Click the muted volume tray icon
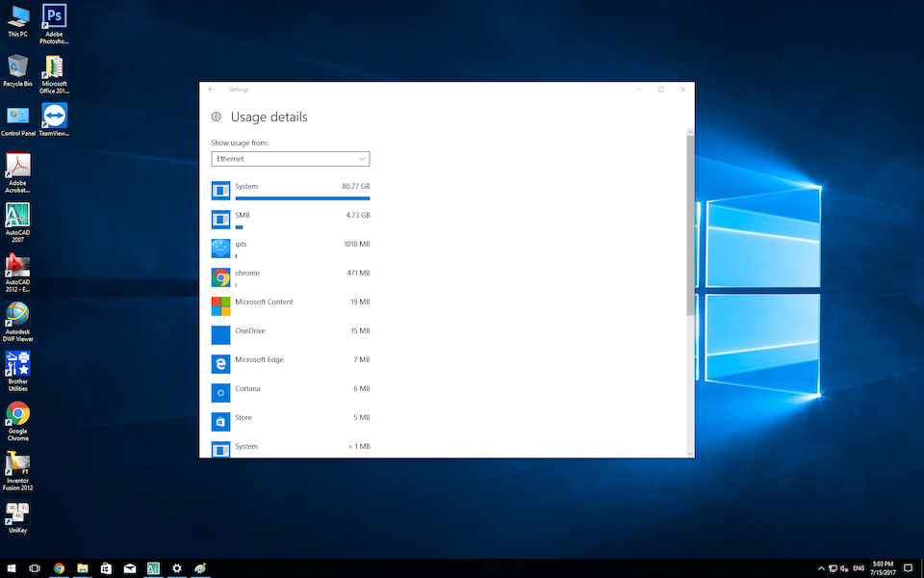This screenshot has height=578, width=924. coord(844,568)
